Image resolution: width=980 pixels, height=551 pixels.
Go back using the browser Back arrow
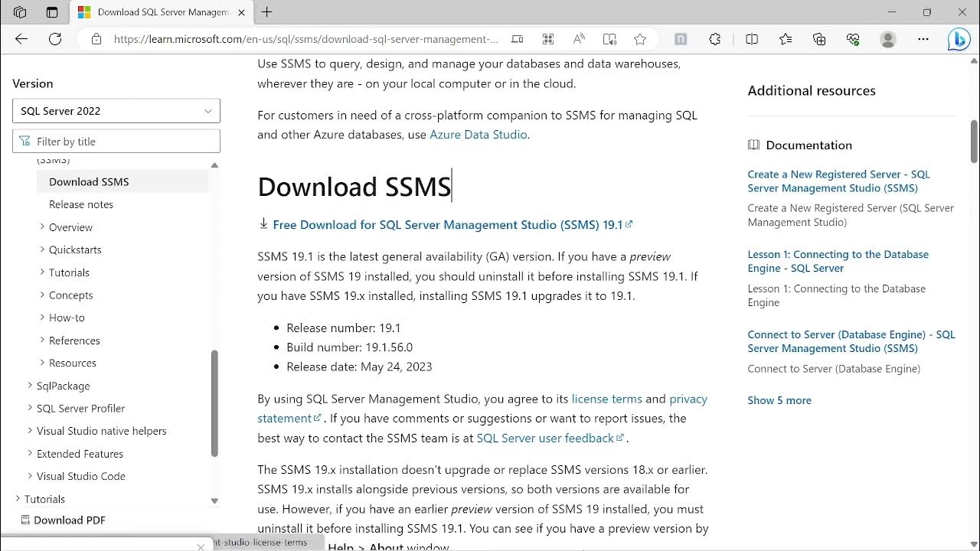pyautogui.click(x=21, y=39)
